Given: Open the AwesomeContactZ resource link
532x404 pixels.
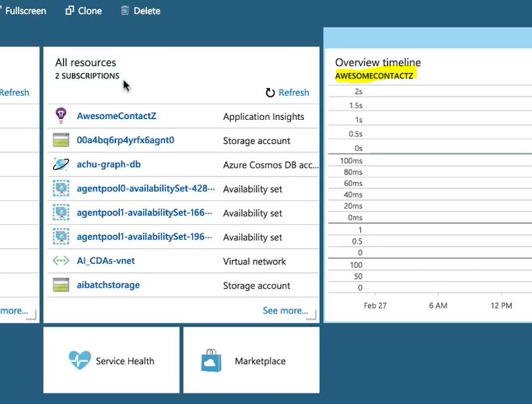Looking at the screenshot, I should click(x=116, y=116).
